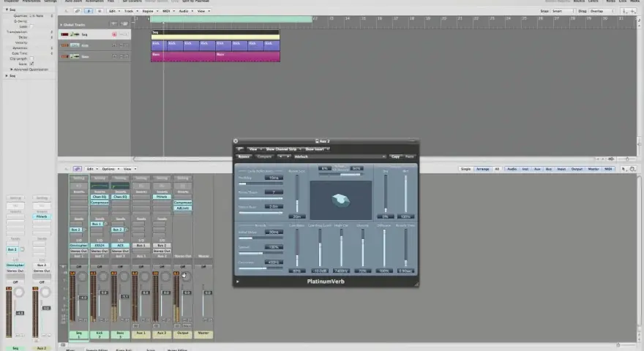Screen dimensions: 644x351
Task: Open the Chan EQ insert on the Kick strip
Action: click(100, 197)
